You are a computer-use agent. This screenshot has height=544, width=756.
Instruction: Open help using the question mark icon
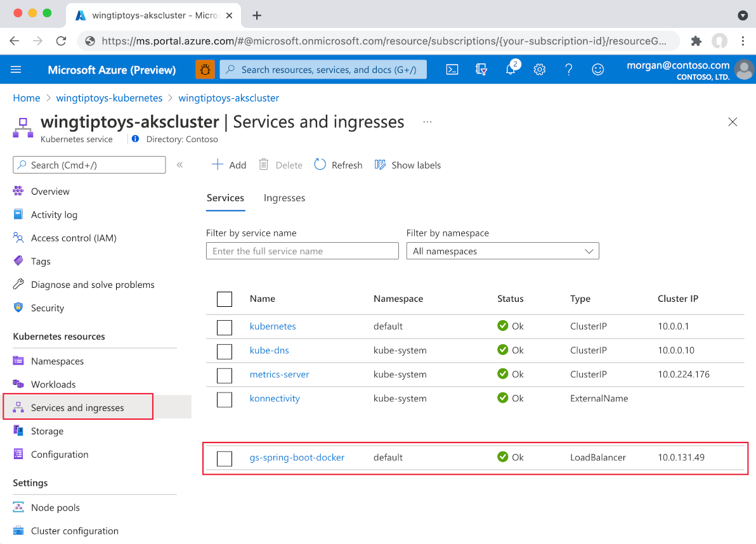(569, 70)
